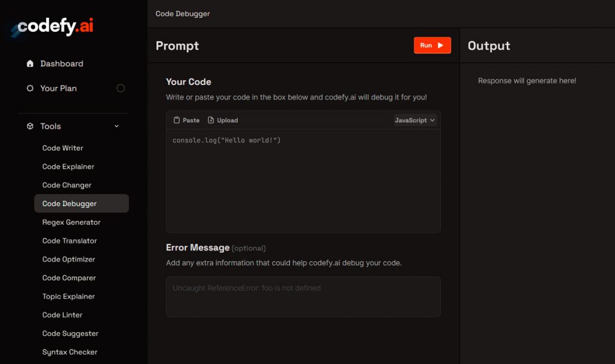The height and width of the screenshot is (364, 615).
Task: Click the Upload file icon
Action: (x=211, y=120)
